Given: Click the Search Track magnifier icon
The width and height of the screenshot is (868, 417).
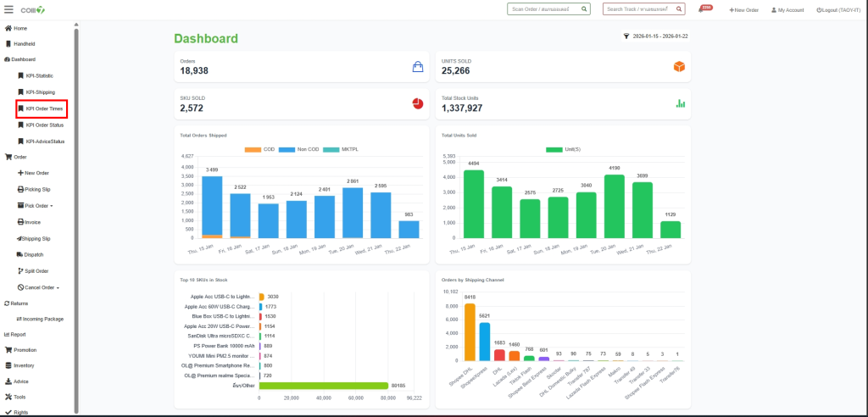Looking at the screenshot, I should click(x=681, y=9).
